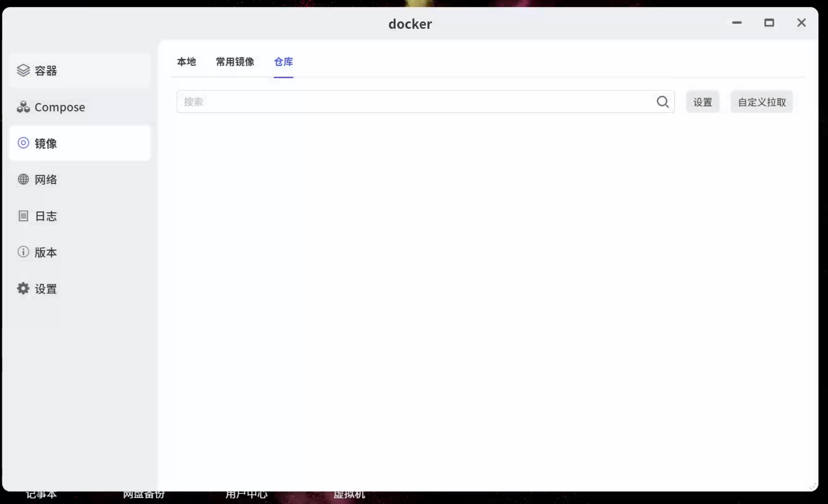Open the sidebar 设置 gear entry
Viewport: 828px width, 504px height.
coord(80,289)
